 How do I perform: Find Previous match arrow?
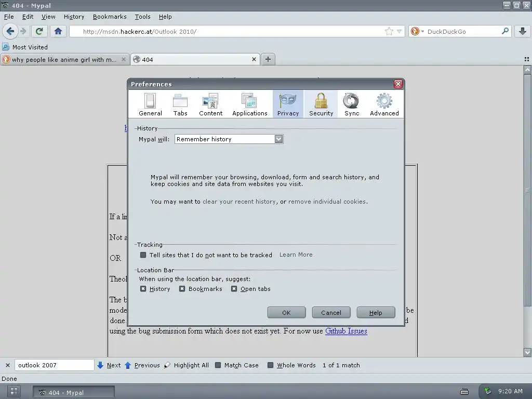tap(142, 365)
